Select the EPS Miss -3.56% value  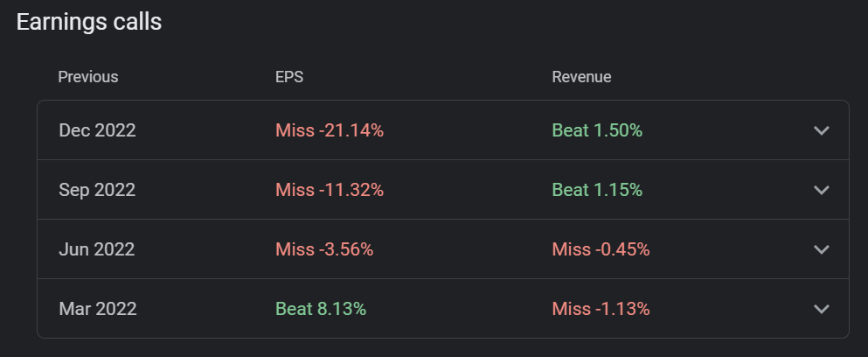tap(324, 249)
